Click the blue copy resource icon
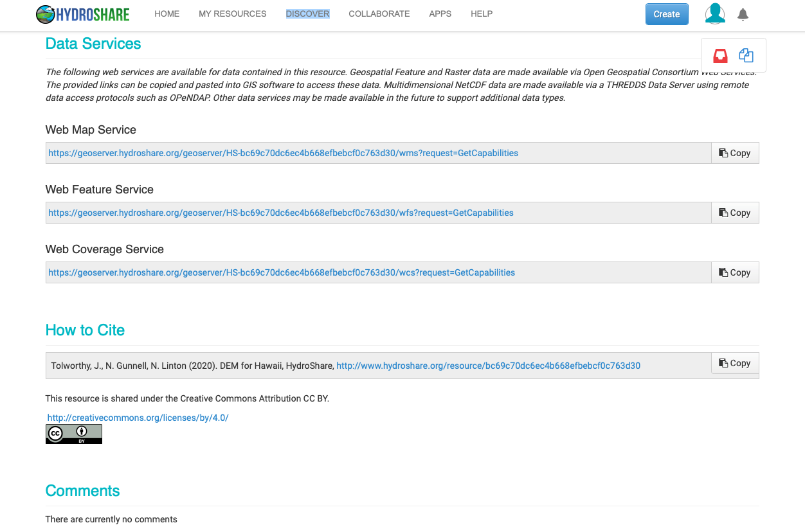 (746, 55)
